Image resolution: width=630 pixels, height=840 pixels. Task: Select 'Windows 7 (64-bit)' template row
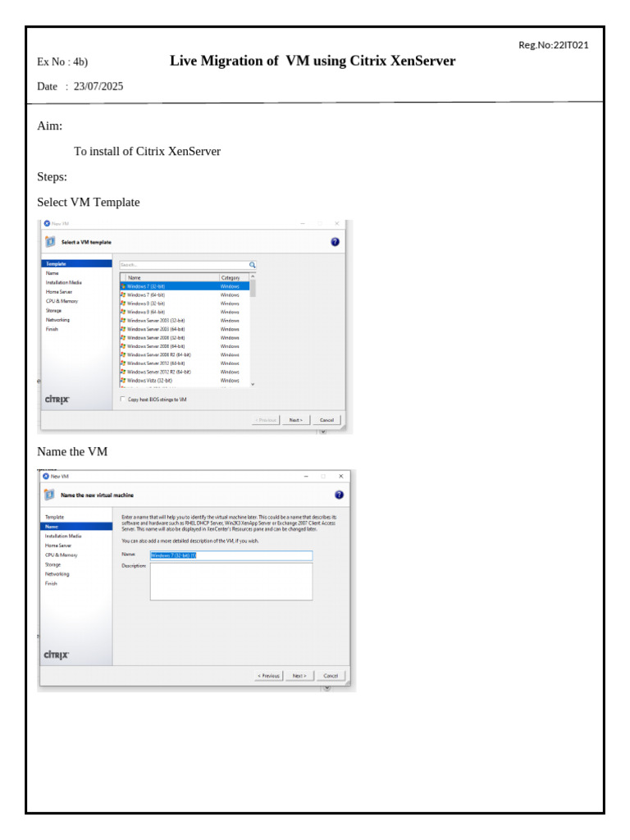coord(185,295)
